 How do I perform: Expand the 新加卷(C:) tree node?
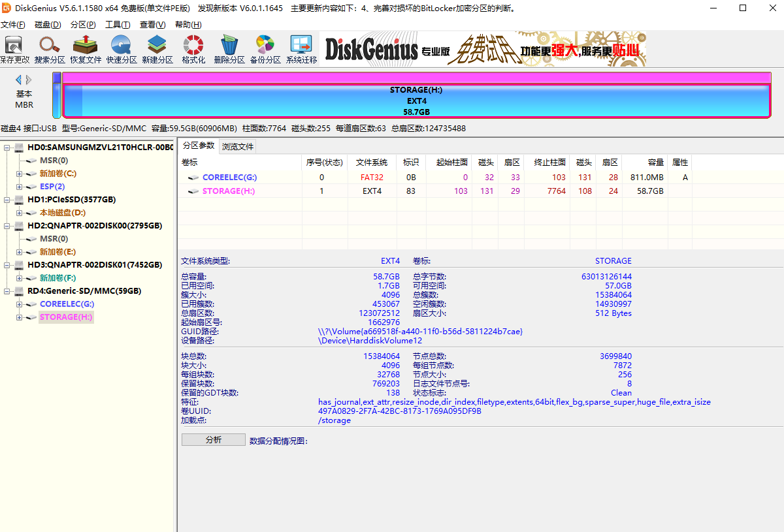click(x=20, y=174)
